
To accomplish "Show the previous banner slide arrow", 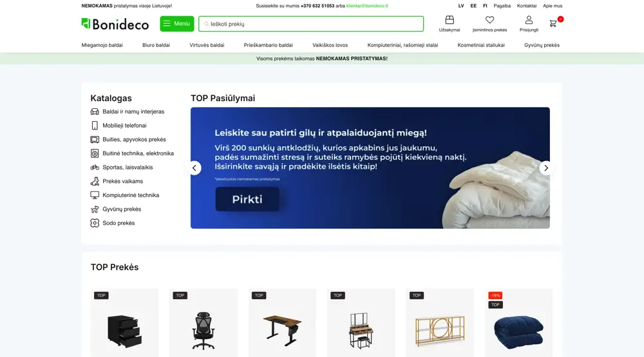I will 194,168.
